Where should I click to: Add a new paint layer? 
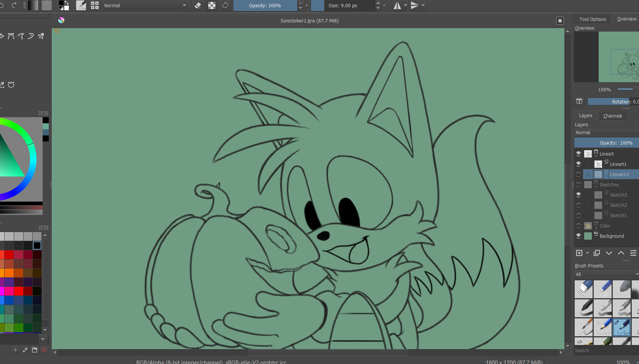579,253
